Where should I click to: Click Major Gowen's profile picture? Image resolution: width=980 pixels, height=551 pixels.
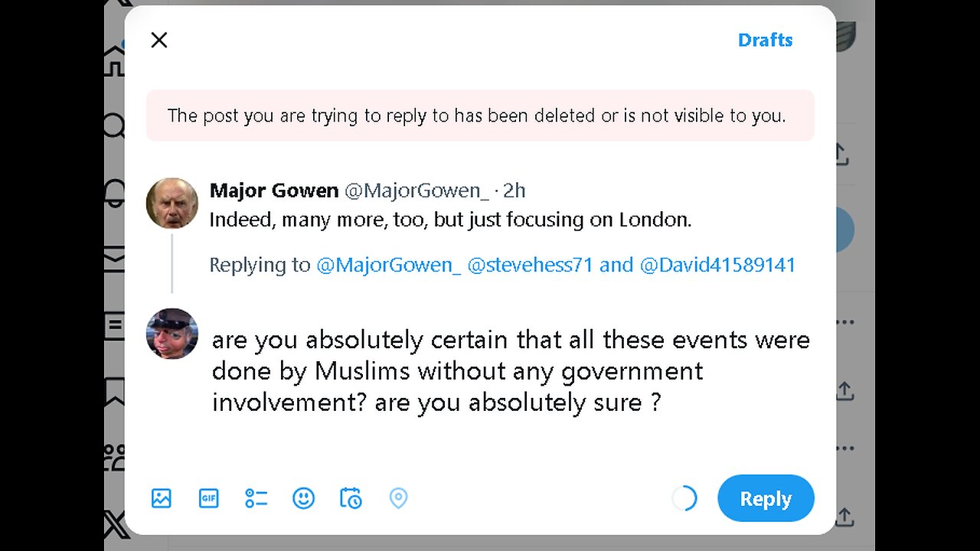(x=172, y=204)
